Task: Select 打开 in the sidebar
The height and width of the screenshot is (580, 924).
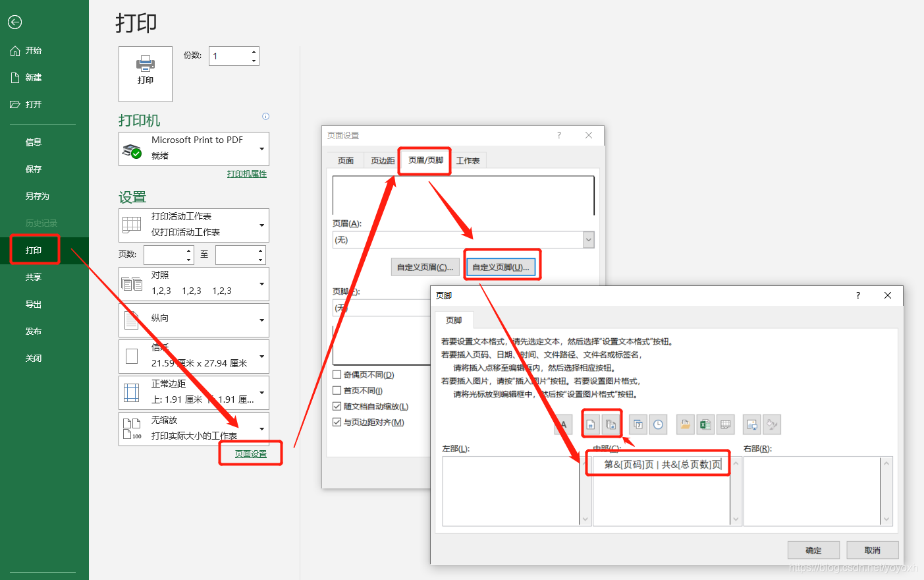Action: (26, 105)
